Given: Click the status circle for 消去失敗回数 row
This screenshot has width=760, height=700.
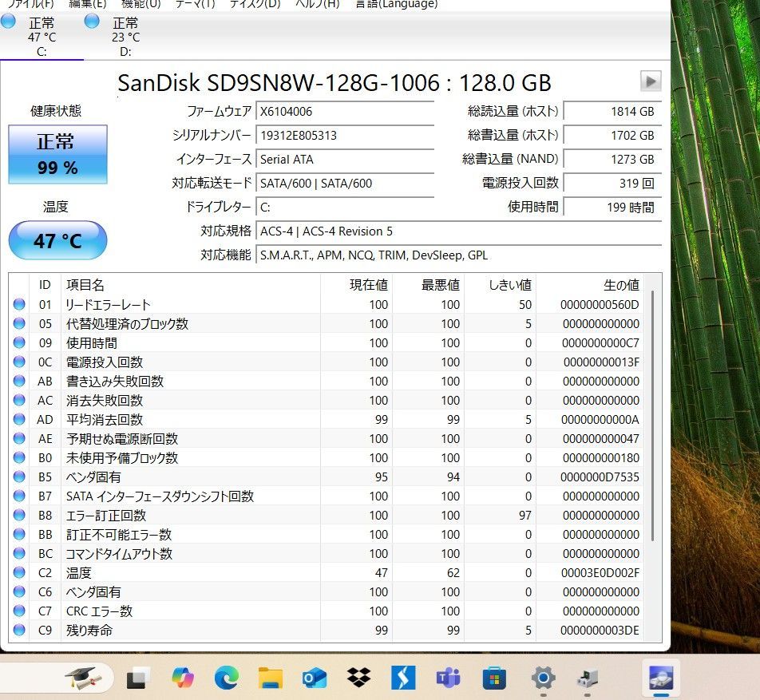Looking at the screenshot, I should 19,400.
